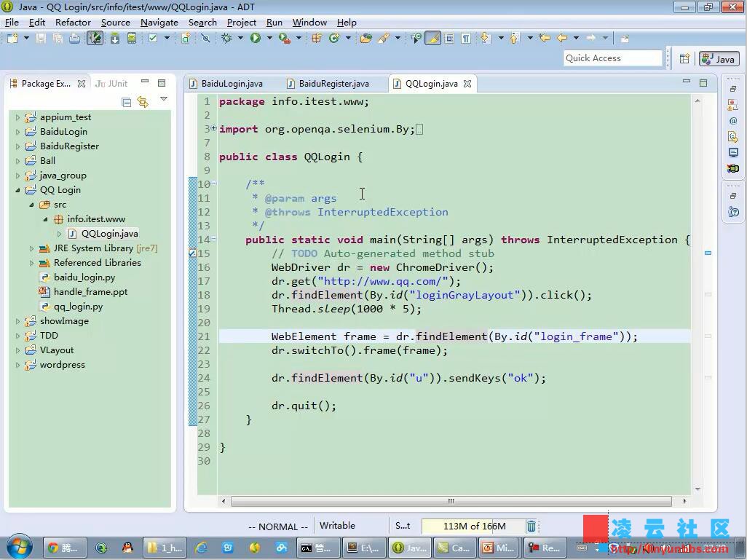Click the Open Perspective icon
Image resolution: width=747 pixels, height=560 pixels.
click(684, 58)
